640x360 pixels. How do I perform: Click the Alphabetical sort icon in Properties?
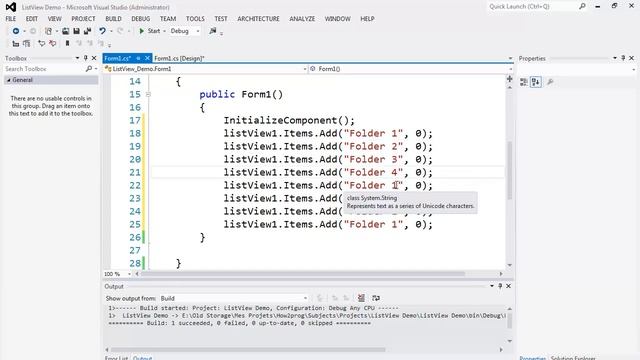[536, 82]
